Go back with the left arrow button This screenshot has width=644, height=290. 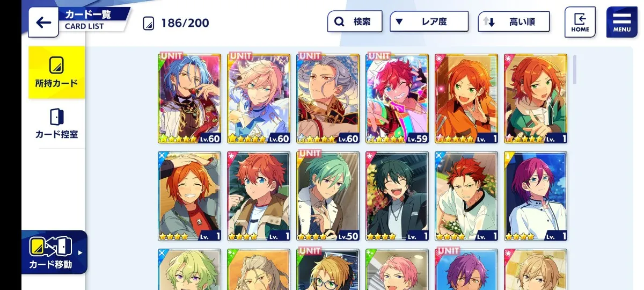click(x=43, y=22)
